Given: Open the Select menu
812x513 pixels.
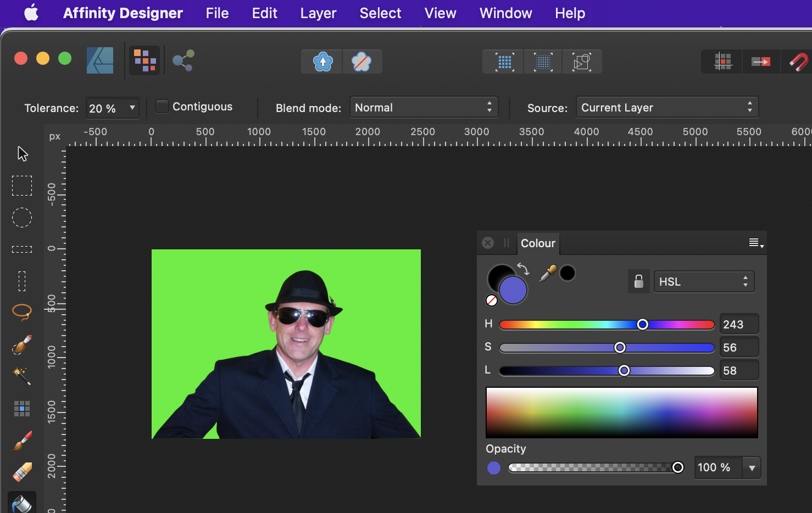Looking at the screenshot, I should click(380, 13).
